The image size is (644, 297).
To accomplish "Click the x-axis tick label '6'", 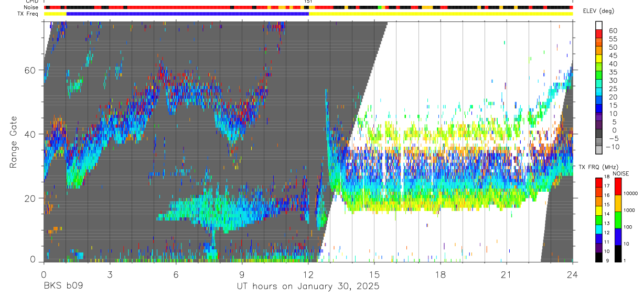I will 176,274.
